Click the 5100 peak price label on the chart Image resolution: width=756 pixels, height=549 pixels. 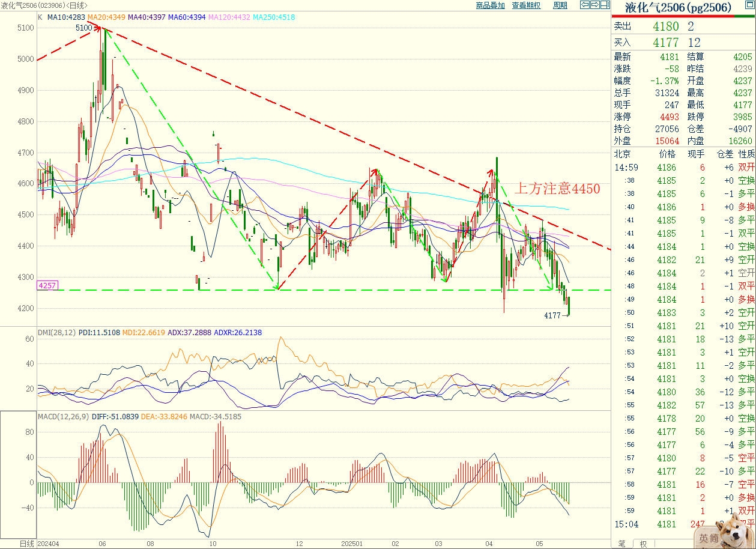point(84,28)
